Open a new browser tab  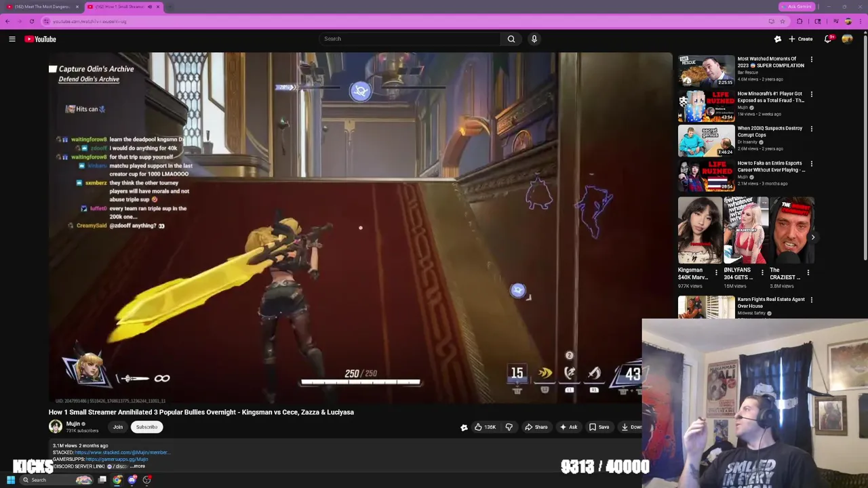click(170, 7)
